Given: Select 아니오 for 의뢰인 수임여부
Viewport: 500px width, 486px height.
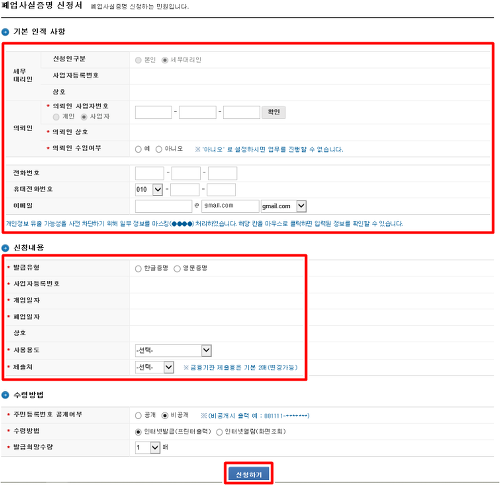Looking at the screenshot, I should 159,149.
